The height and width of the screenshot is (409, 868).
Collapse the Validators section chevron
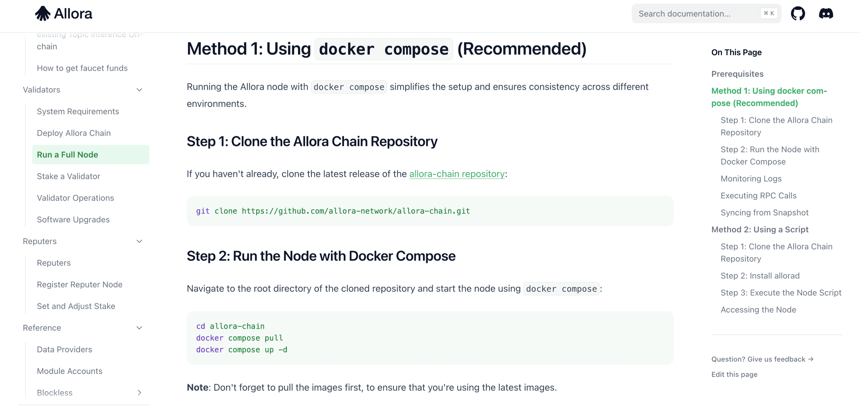pyautogui.click(x=139, y=90)
